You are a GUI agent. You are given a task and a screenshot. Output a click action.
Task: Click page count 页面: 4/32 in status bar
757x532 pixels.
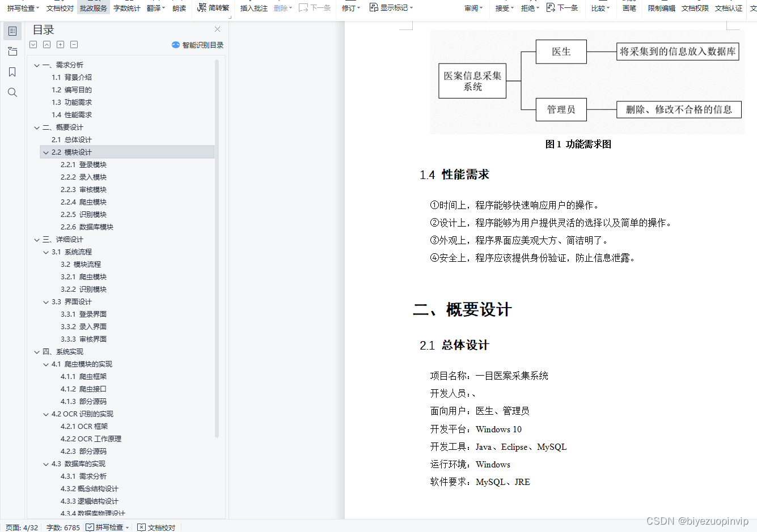click(22, 527)
